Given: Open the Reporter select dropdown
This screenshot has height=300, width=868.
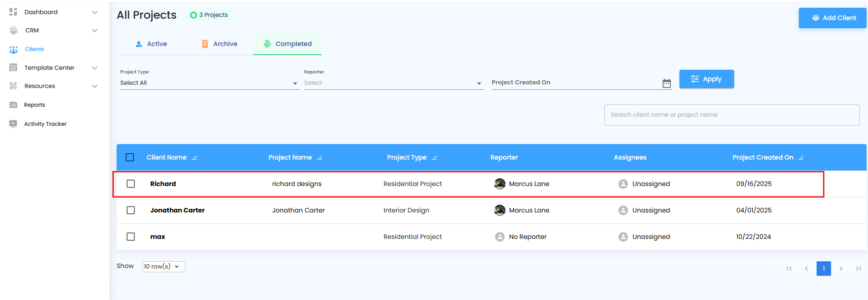Looking at the screenshot, I should click(393, 83).
